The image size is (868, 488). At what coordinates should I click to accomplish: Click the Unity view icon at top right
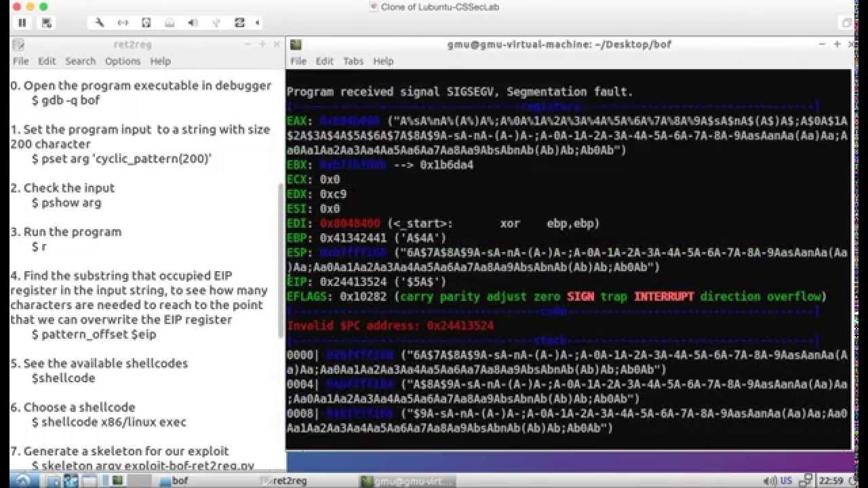click(847, 22)
